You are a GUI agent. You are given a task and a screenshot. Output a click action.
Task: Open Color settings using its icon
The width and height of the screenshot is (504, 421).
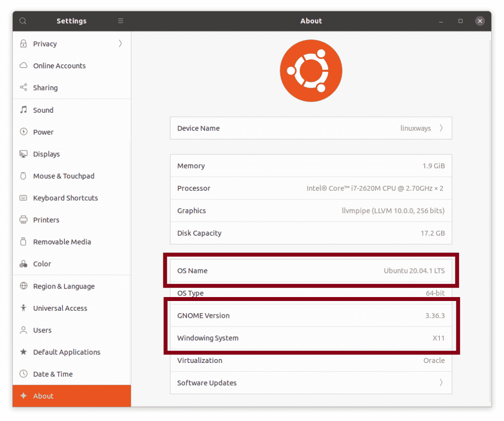pyautogui.click(x=24, y=264)
